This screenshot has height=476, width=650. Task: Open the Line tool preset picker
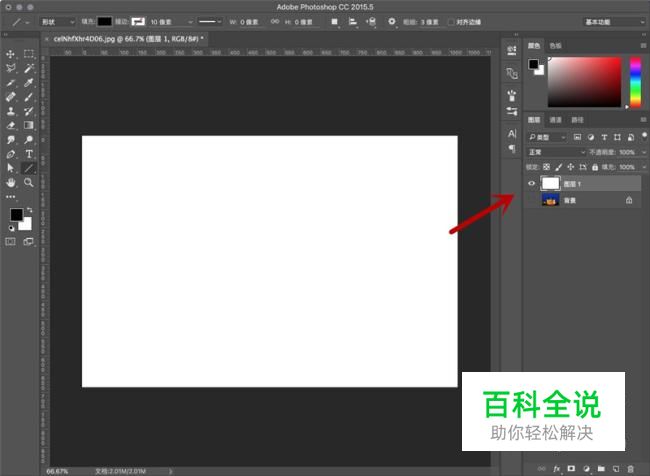tap(20, 22)
